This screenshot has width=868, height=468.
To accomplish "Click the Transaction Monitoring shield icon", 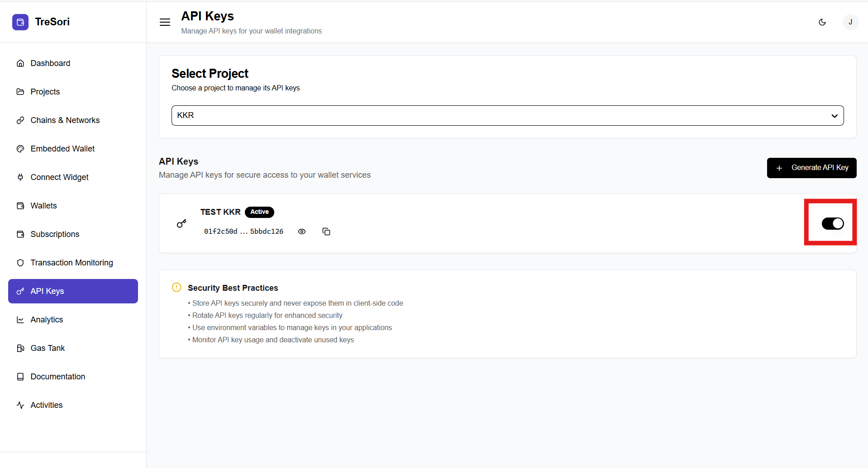I will (20, 263).
